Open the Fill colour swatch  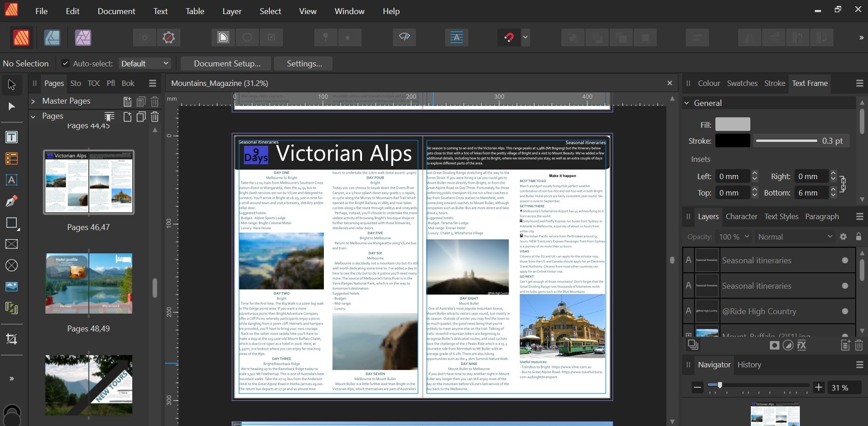tap(733, 125)
